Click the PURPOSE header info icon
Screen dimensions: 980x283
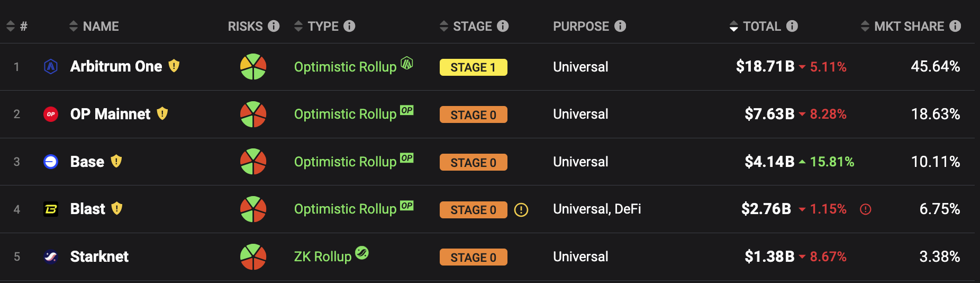click(x=620, y=26)
